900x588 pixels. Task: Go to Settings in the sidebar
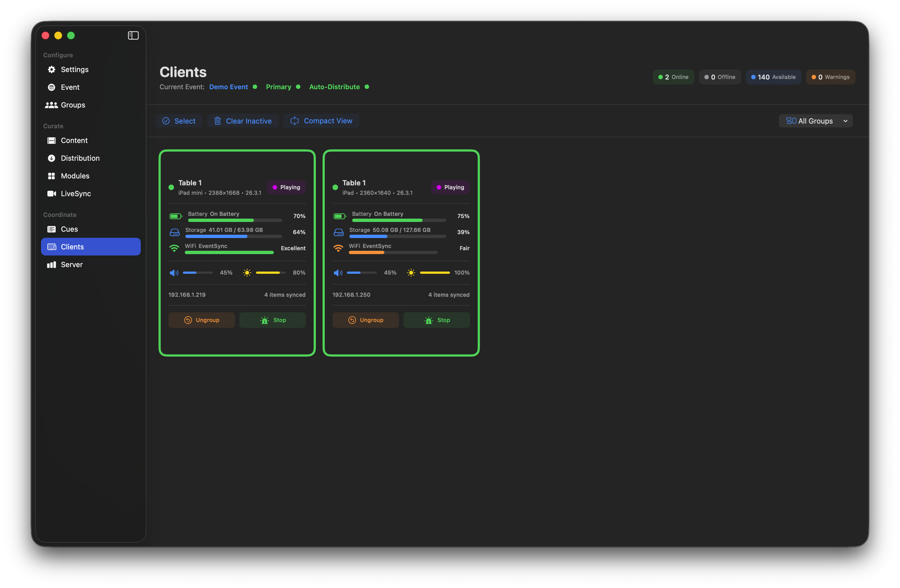[91, 70]
